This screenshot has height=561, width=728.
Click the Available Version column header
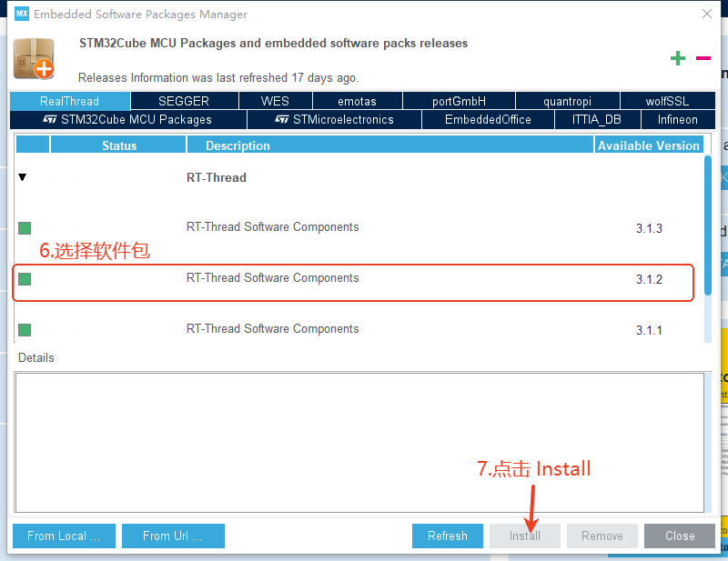point(649,145)
